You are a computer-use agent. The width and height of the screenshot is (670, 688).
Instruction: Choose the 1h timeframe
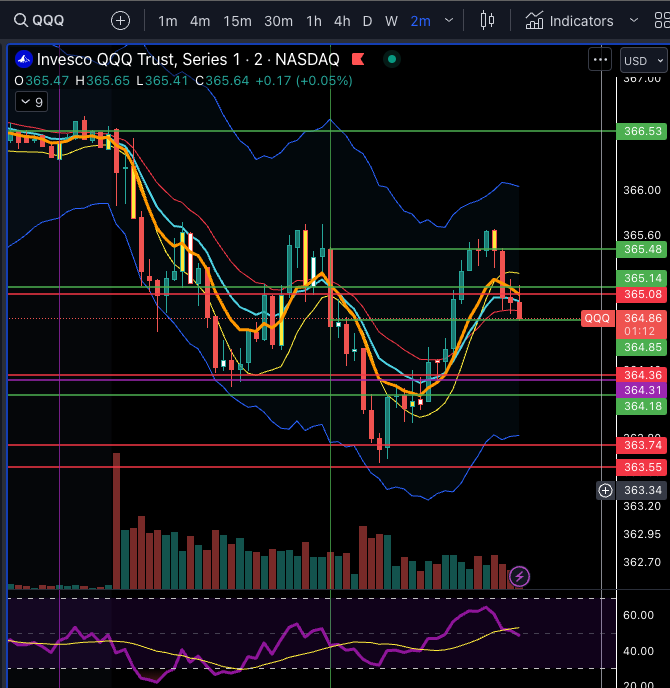click(314, 21)
